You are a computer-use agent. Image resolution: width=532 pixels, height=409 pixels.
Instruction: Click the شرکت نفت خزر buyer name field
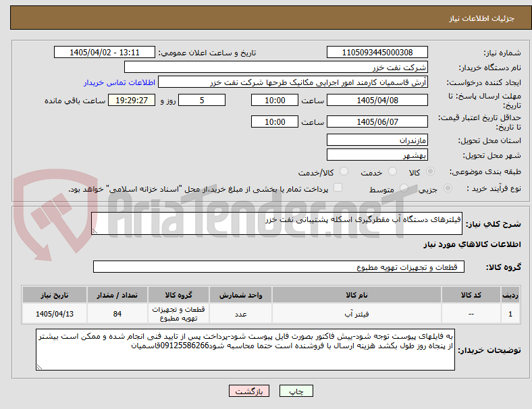click(x=276, y=67)
